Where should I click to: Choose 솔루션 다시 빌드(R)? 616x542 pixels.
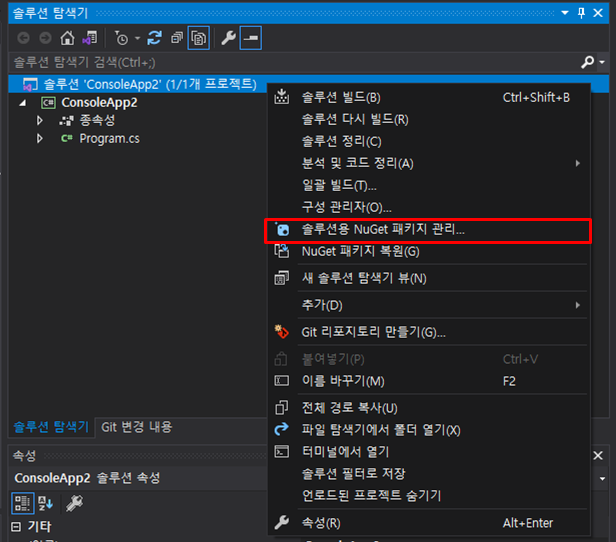coord(429,119)
